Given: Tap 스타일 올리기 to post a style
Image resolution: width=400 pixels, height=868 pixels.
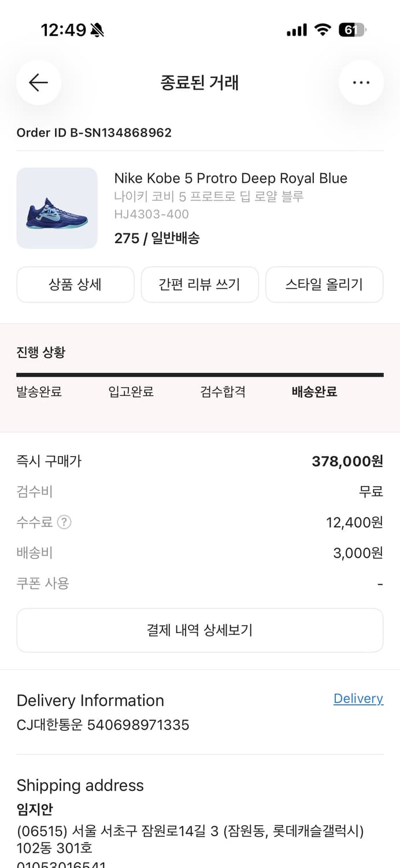Looking at the screenshot, I should (324, 284).
